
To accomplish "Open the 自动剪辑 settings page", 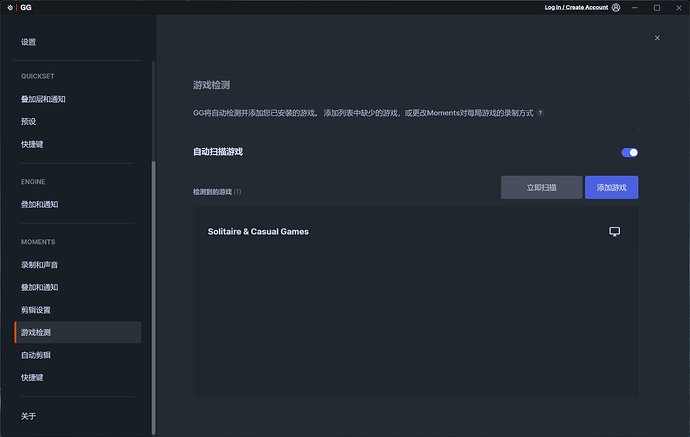I will pyautogui.click(x=36, y=355).
